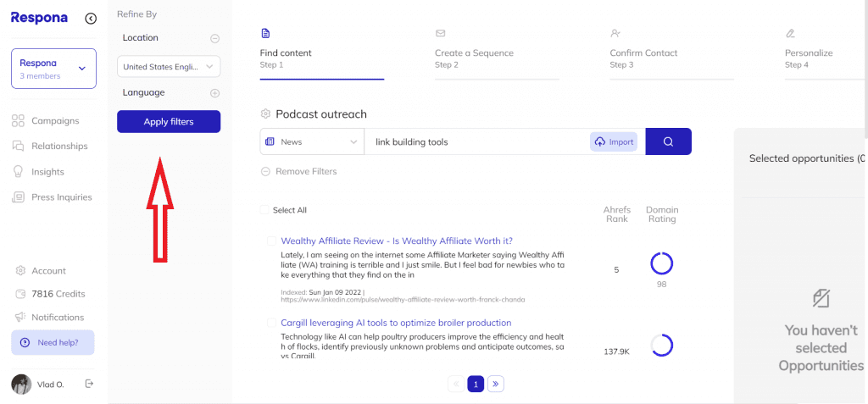The height and width of the screenshot is (404, 868).
Task: Click the News source newspaper icon
Action: coord(270,141)
